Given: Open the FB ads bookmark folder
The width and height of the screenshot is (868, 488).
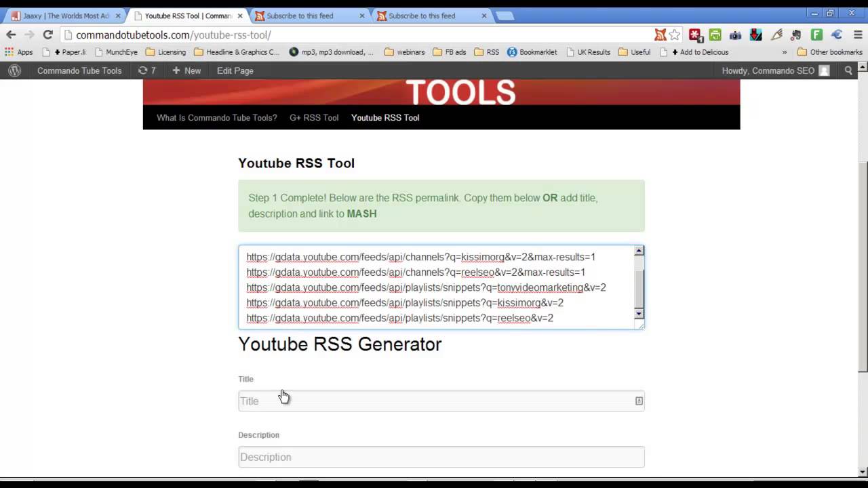Looking at the screenshot, I should click(x=449, y=52).
